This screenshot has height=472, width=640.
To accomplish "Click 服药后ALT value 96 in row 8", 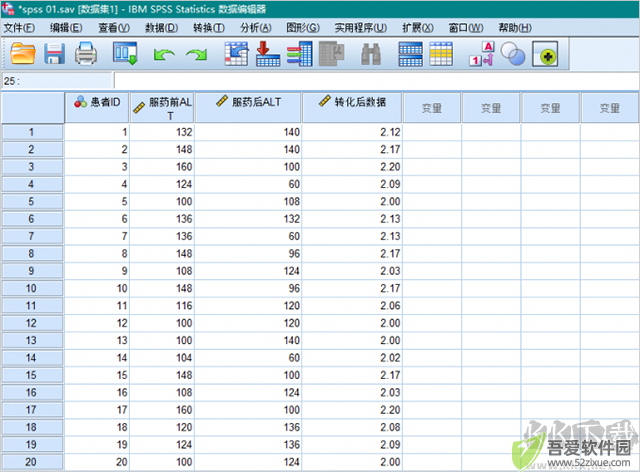I will [248, 254].
